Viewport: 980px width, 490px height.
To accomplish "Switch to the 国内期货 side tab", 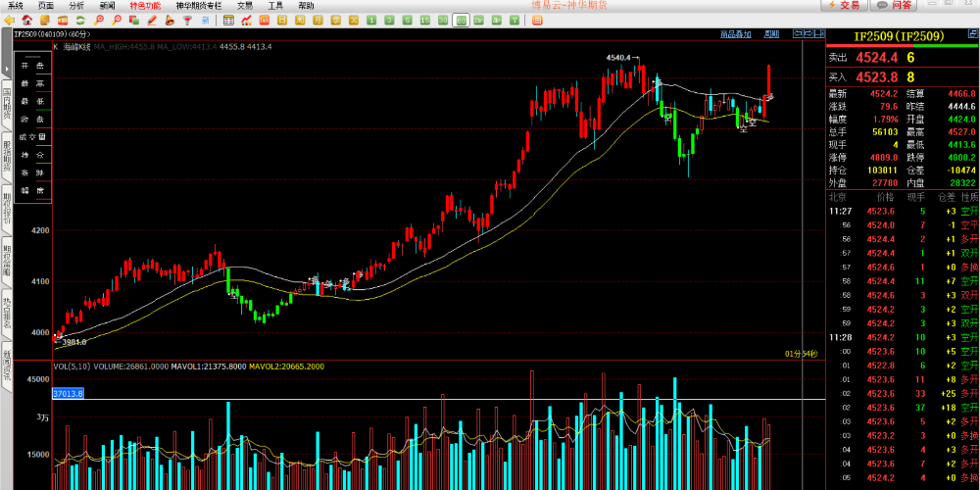I will 7,105.
